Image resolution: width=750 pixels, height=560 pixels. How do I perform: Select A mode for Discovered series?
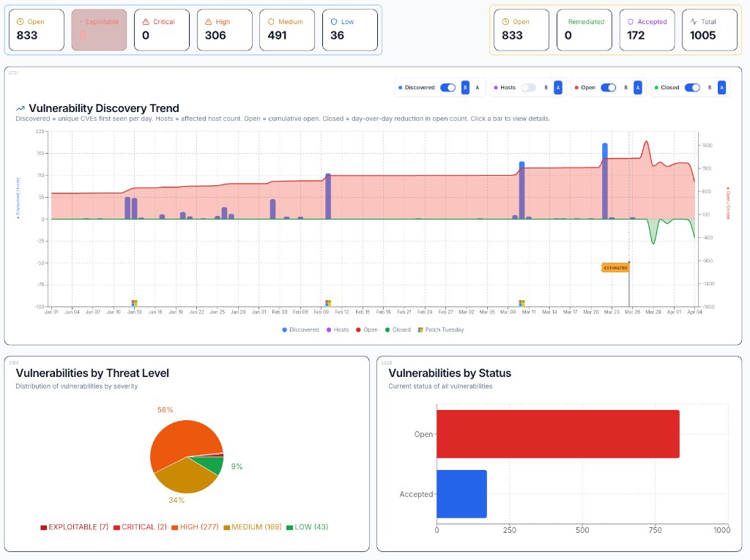(x=478, y=88)
